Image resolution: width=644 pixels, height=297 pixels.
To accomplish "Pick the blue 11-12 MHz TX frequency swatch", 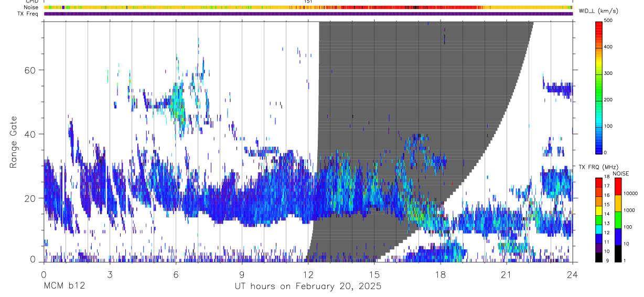I will 599,239.
